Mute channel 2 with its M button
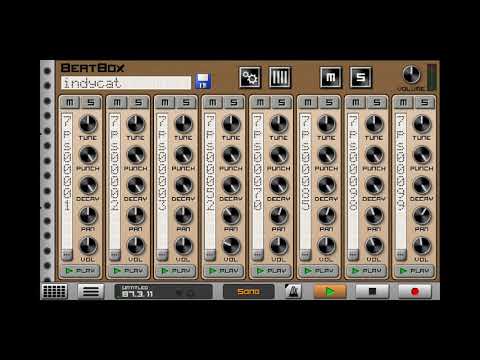The image size is (480, 360). click(x=117, y=103)
